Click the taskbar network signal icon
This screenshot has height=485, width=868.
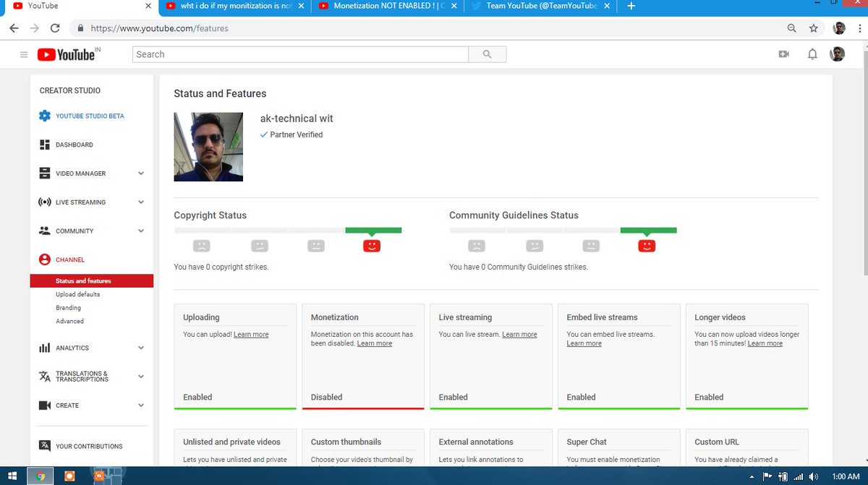(x=799, y=476)
